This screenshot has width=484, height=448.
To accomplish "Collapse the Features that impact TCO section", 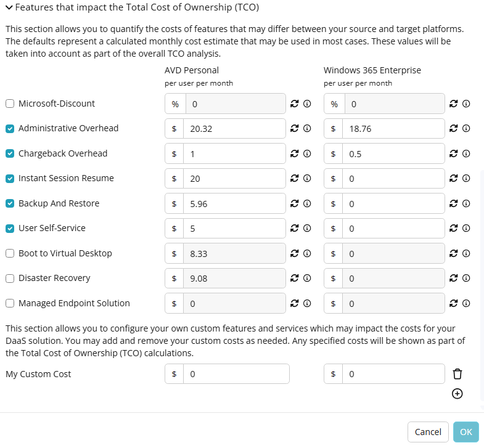I will [9, 7].
